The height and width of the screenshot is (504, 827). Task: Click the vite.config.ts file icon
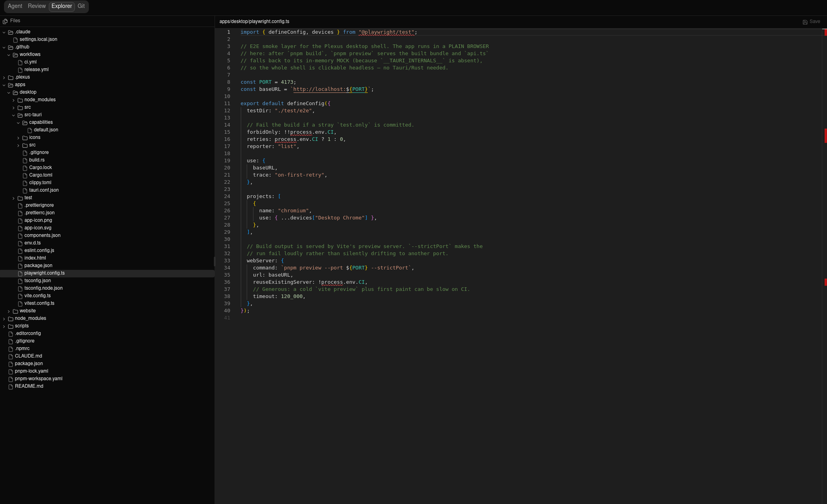(20, 296)
